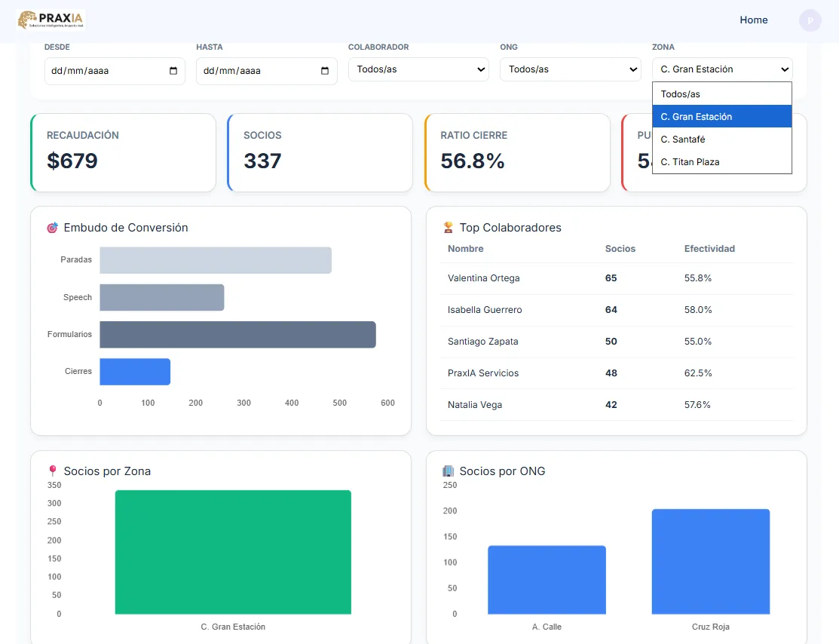Go to the Home link
This screenshot has width=839, height=644.
pyautogui.click(x=753, y=20)
